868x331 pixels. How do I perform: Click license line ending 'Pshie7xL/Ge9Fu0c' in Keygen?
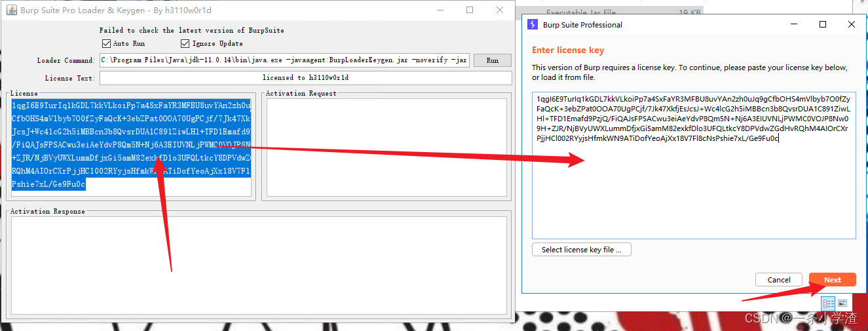[x=48, y=185]
